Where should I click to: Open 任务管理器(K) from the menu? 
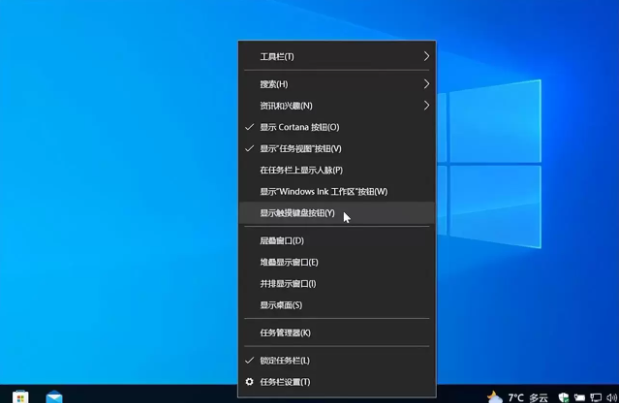click(337, 333)
